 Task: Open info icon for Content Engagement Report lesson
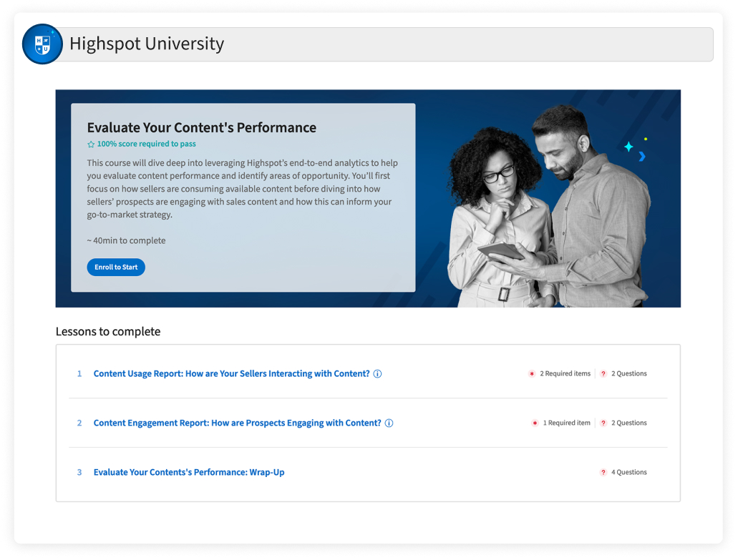click(389, 423)
